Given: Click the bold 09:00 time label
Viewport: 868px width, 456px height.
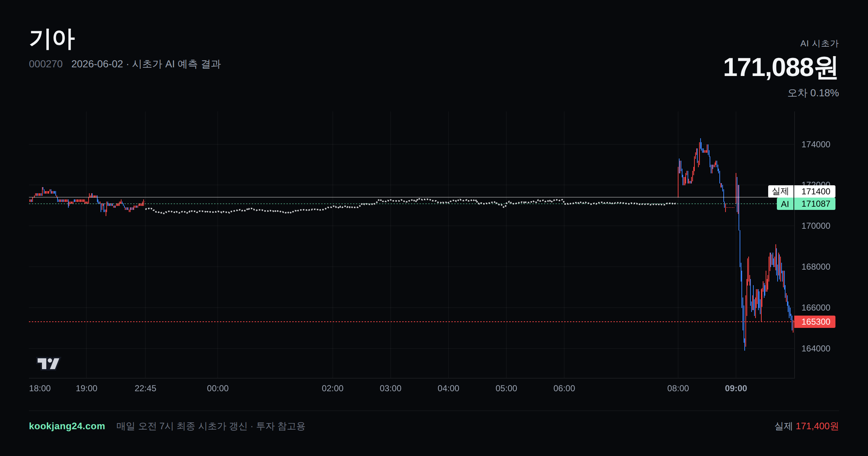Looking at the screenshot, I should [736, 388].
